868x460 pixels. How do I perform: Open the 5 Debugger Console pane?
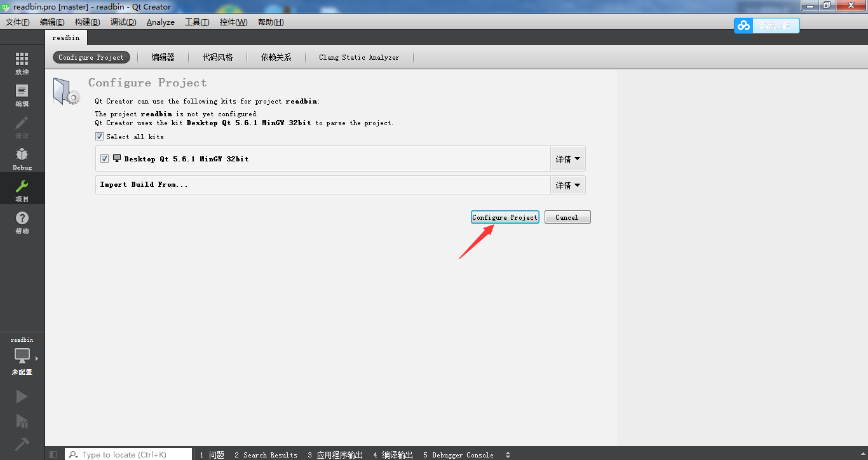point(458,454)
